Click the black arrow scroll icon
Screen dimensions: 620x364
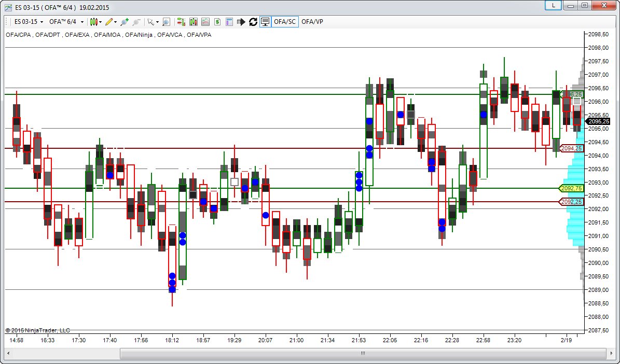241,22
